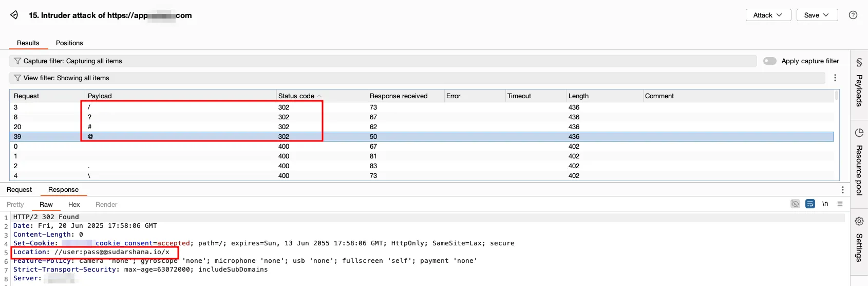Switch to the Positions tab
Screen dimensions: 868x286
point(69,43)
